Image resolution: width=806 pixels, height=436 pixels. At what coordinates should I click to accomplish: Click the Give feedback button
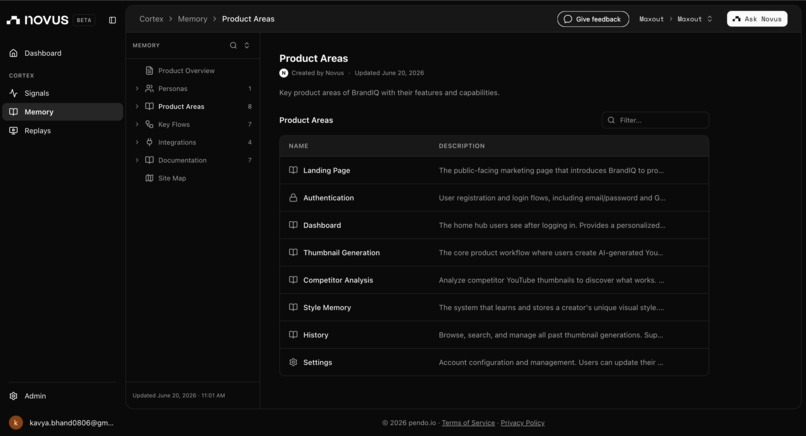[593, 19]
